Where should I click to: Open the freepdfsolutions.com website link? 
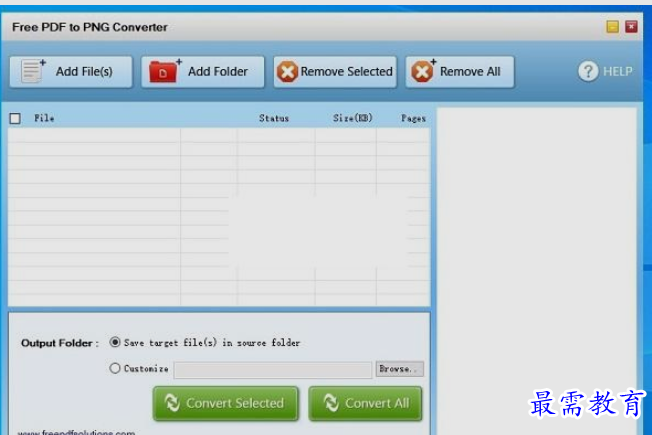76,432
